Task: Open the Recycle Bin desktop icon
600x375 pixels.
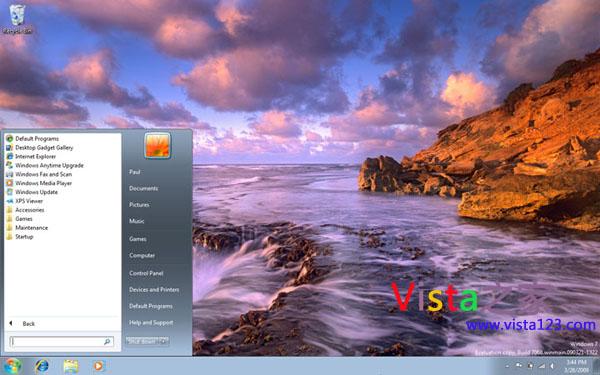Action: pyautogui.click(x=17, y=19)
